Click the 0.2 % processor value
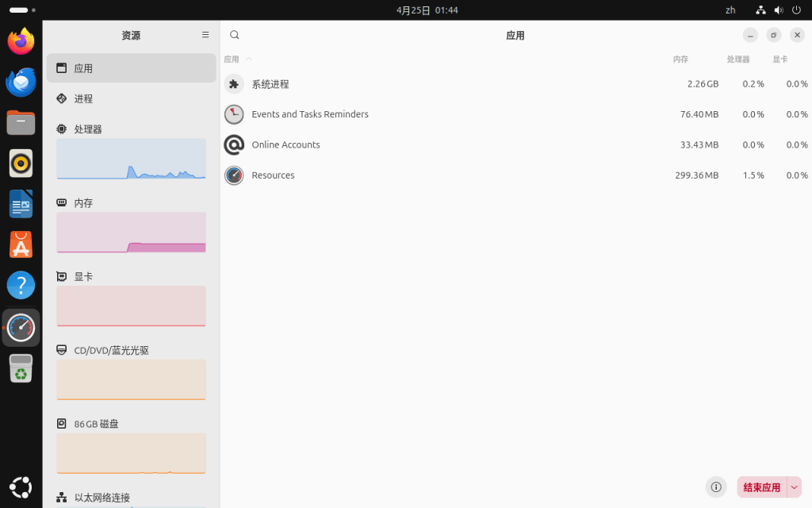812x508 pixels. coord(753,84)
